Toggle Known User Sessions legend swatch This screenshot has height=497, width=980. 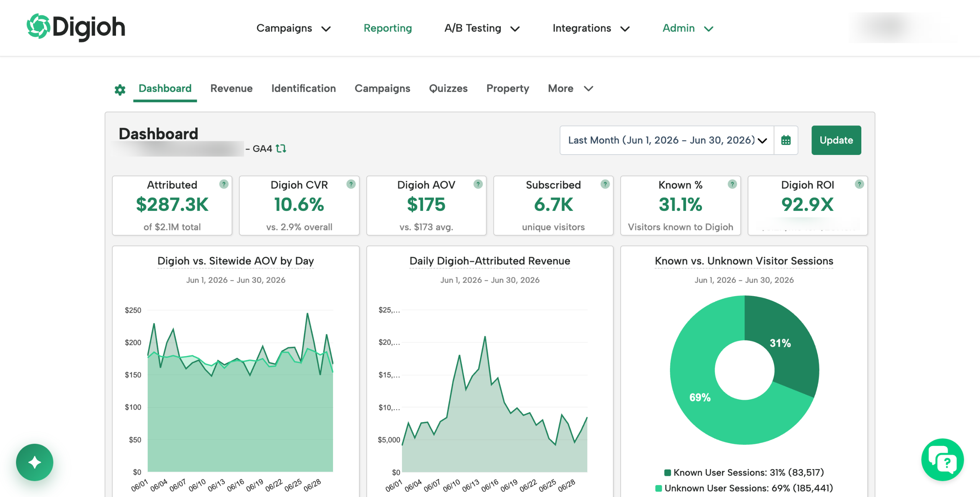point(668,473)
